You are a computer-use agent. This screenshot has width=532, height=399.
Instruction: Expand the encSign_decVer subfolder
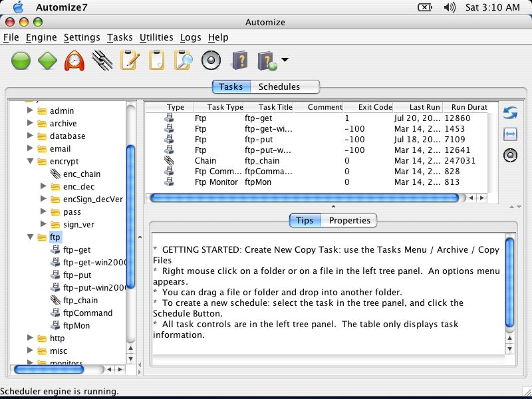43,198
